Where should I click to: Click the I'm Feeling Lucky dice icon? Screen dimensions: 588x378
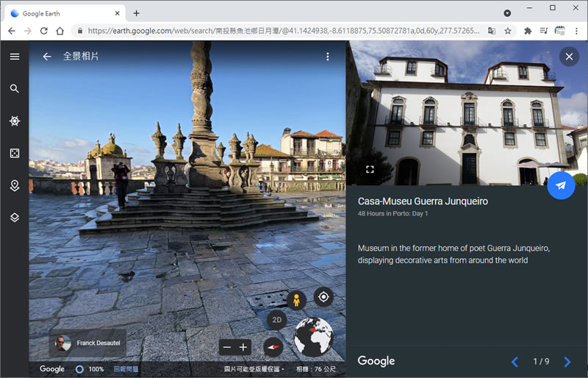(15, 153)
